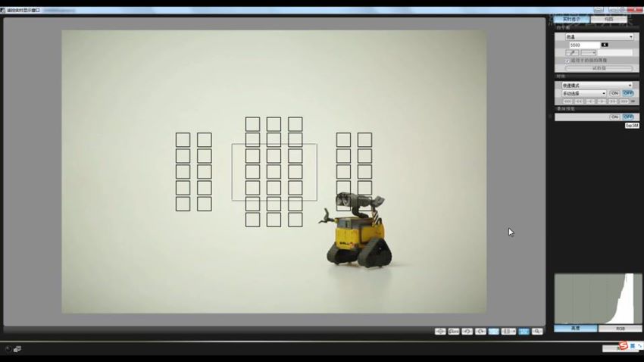Click the 试拍摄 test shot button
This screenshot has width=644, height=362.
[599, 69]
